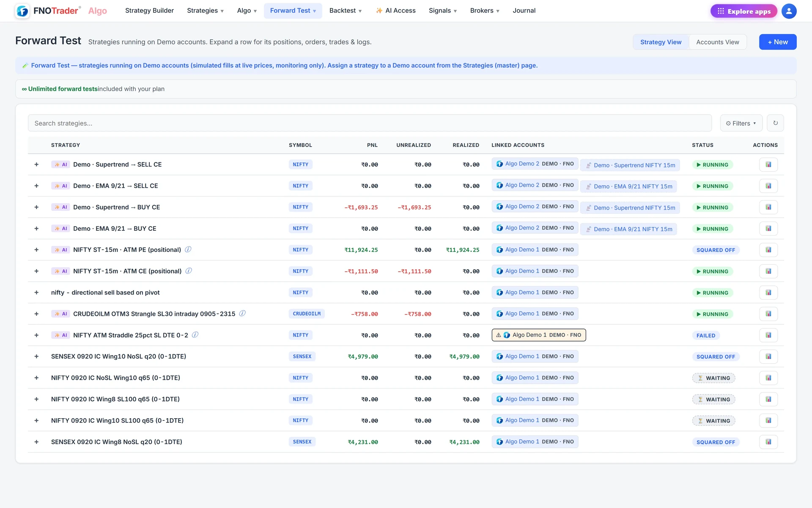Open chart action for NIFTY ATM Straddle row

click(x=768, y=335)
